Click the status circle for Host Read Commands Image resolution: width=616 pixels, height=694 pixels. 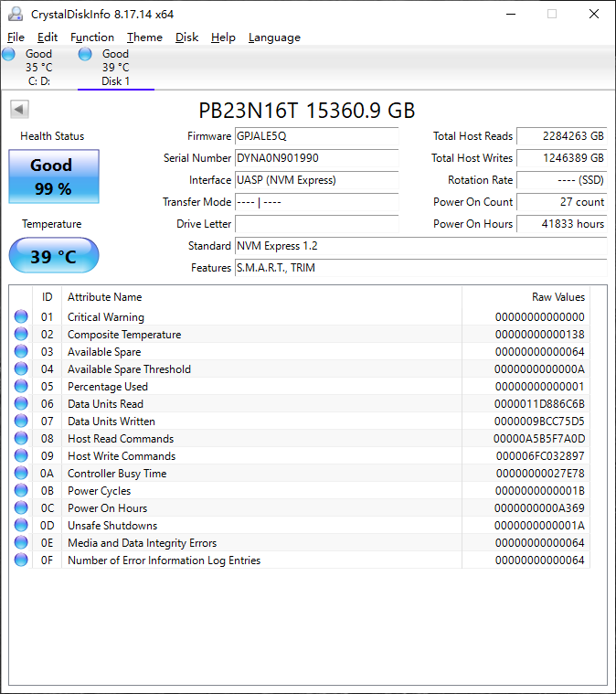pos(21,438)
